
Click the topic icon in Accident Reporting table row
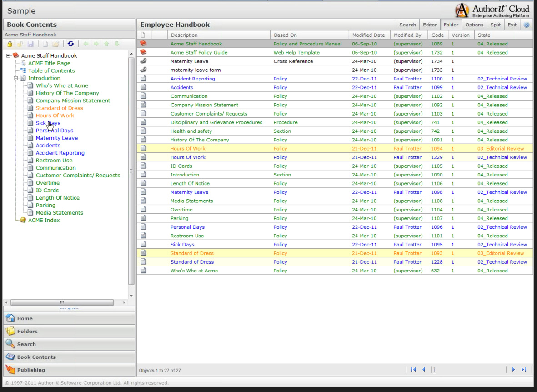(x=143, y=79)
